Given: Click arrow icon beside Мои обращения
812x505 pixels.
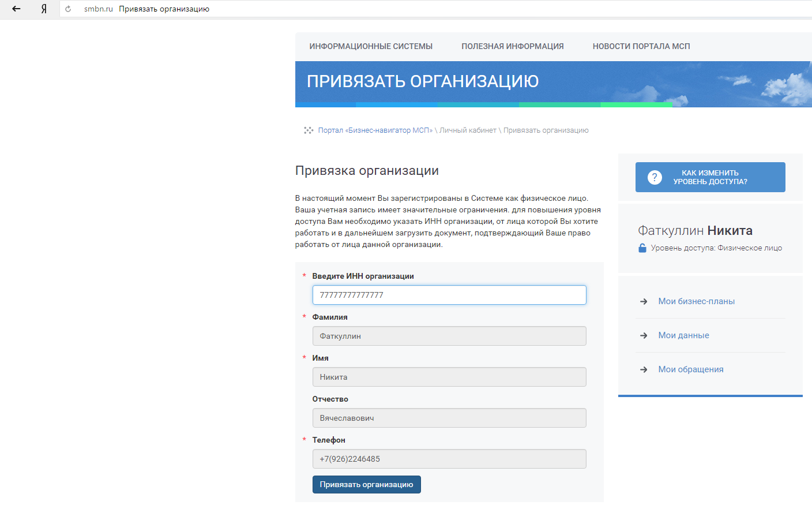Looking at the screenshot, I should pyautogui.click(x=644, y=369).
